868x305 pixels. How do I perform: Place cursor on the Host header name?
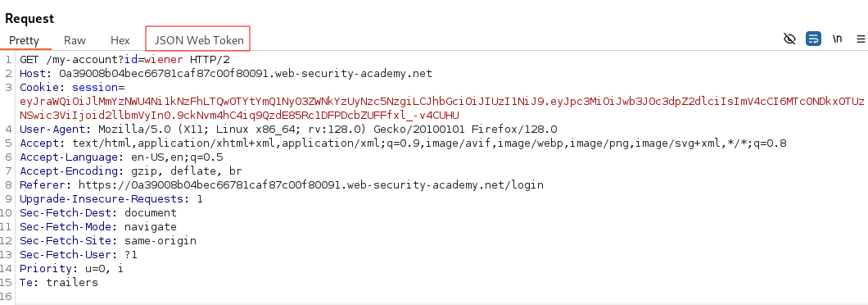tap(31, 73)
